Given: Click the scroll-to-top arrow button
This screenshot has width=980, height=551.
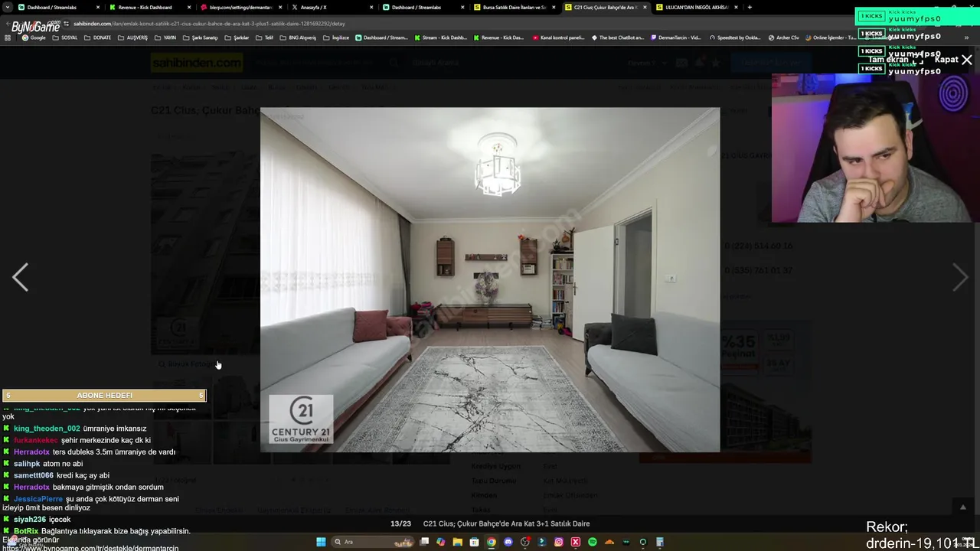Looking at the screenshot, I should pos(963,507).
